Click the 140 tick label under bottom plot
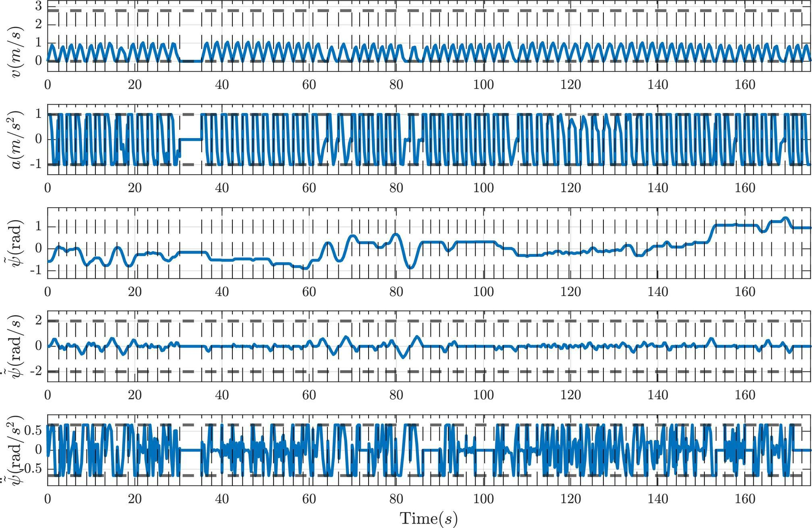 [x=658, y=499]
